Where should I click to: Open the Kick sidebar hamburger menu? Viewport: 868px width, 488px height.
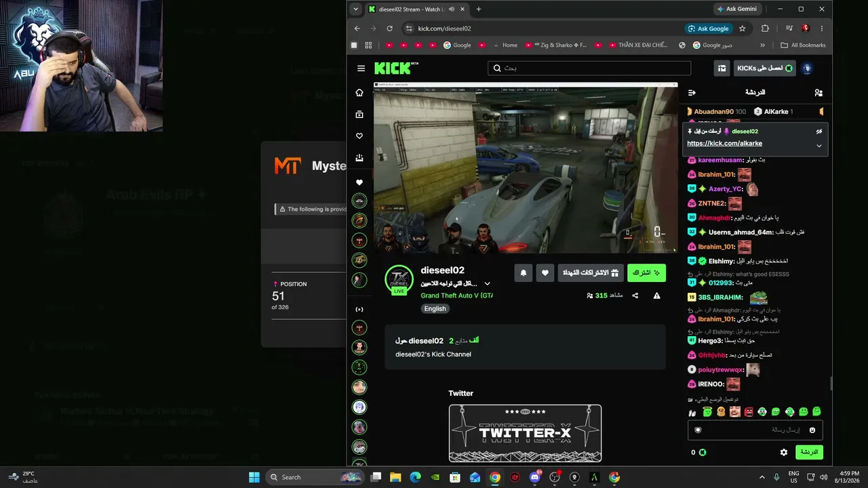click(361, 68)
